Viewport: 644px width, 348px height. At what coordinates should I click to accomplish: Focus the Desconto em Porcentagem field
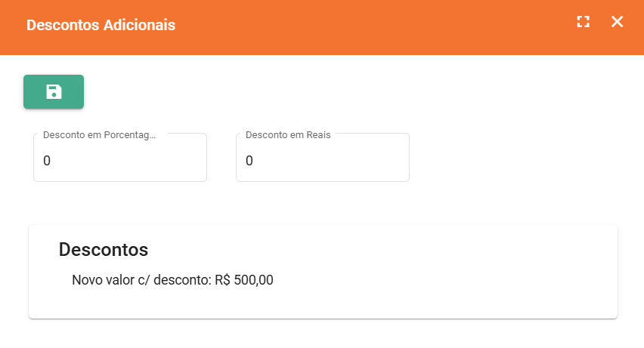[x=120, y=160]
